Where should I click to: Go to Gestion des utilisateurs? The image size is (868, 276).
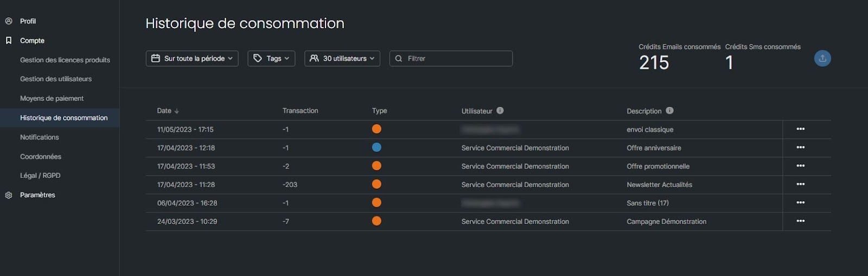56,79
